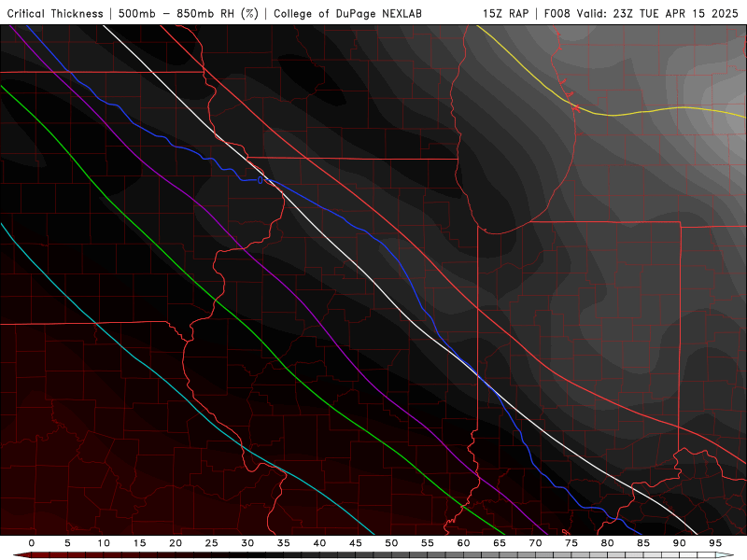The image size is (747, 560).
Task: Click the colorbar value 5
Action: pyautogui.click(x=67, y=543)
